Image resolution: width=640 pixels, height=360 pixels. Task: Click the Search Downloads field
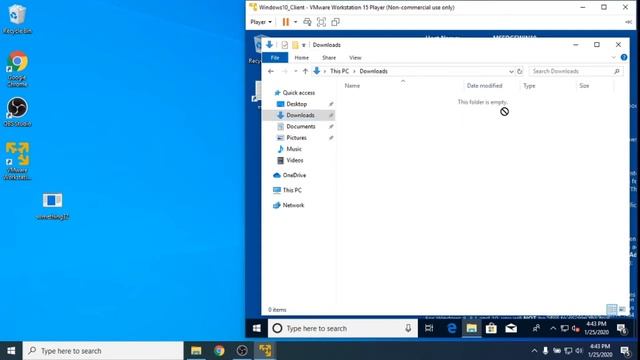[576, 71]
